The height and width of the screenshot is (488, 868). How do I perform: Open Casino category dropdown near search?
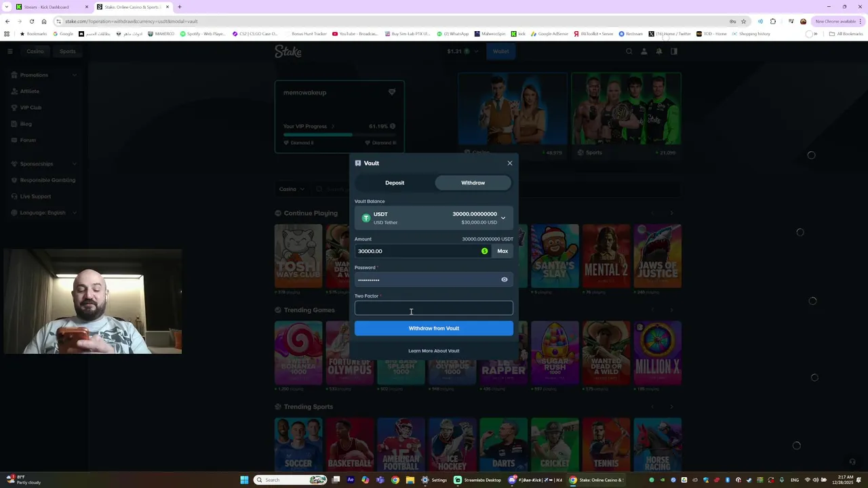pos(292,189)
